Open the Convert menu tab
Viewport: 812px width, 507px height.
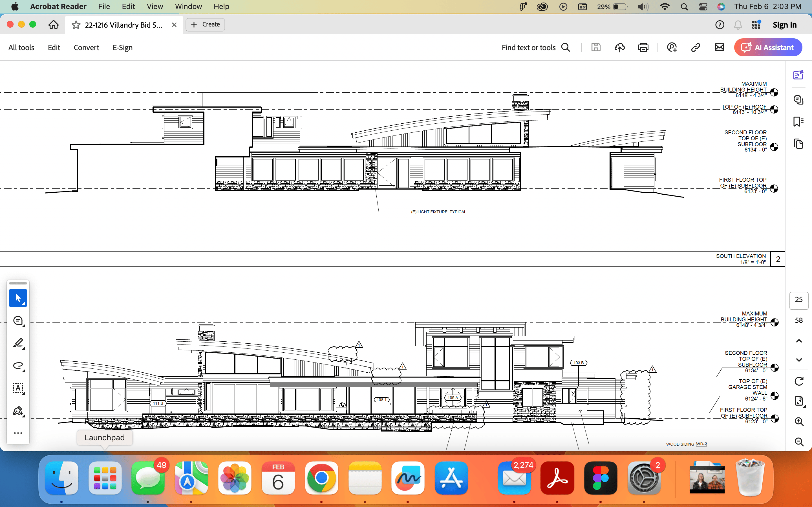(x=86, y=48)
